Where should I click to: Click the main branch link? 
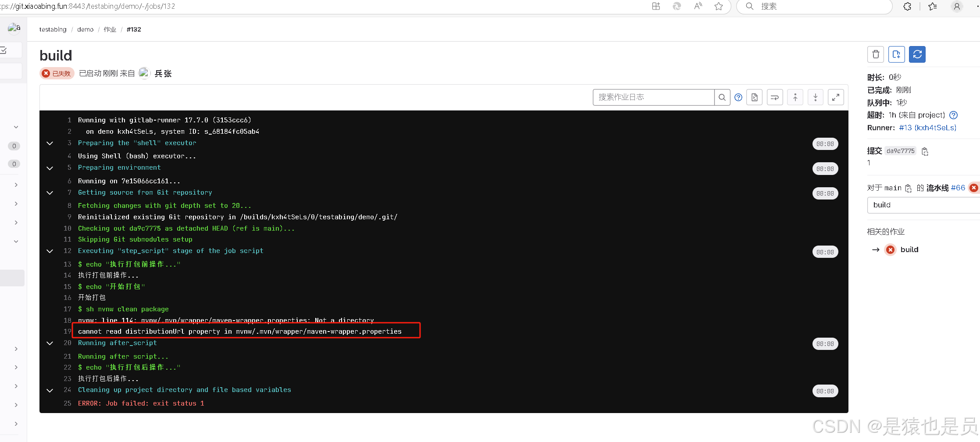pos(893,188)
